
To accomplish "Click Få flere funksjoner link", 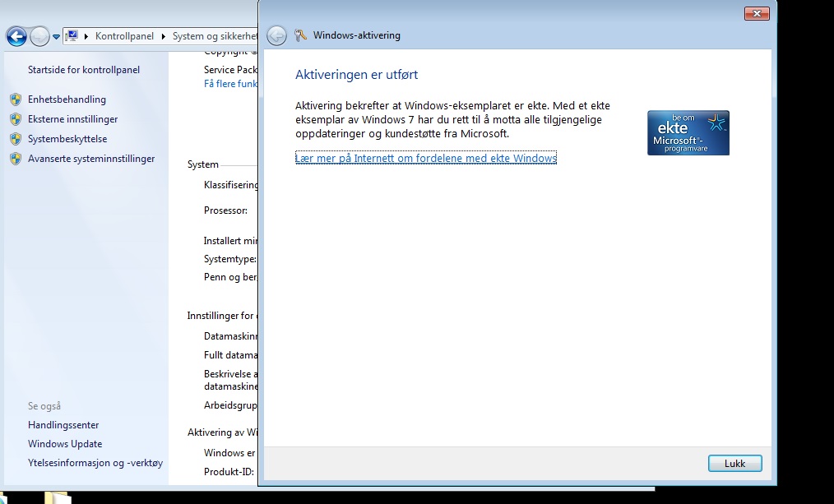I will click(x=231, y=84).
